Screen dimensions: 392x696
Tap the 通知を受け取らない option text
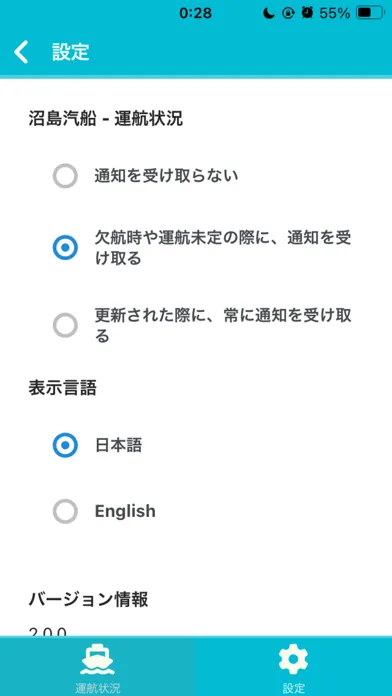[x=166, y=176]
